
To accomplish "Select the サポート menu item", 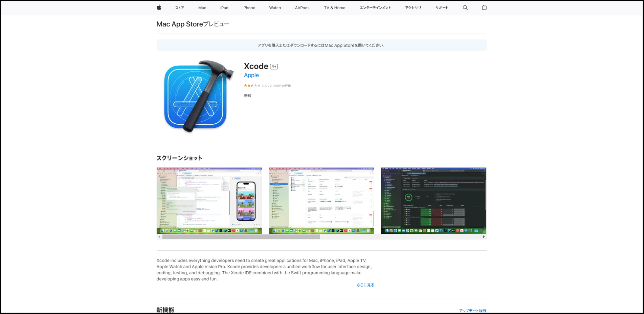I will [x=442, y=8].
